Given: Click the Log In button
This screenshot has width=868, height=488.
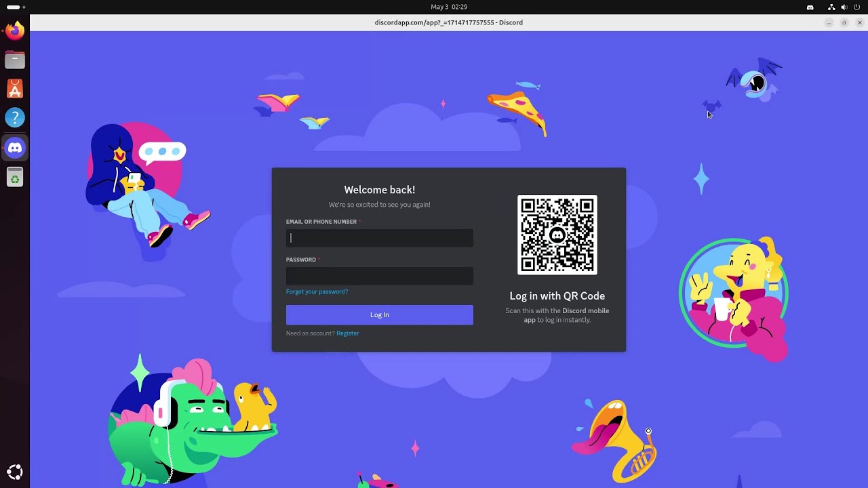Looking at the screenshot, I should click(380, 314).
